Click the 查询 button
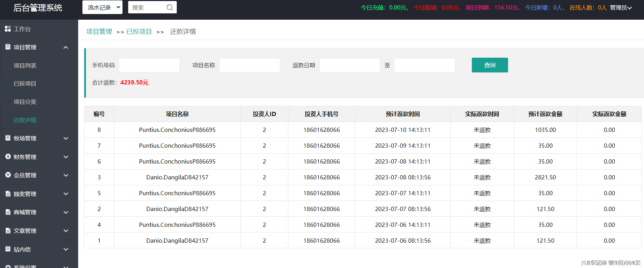Screen dimensions: 644x268 [x=490, y=65]
